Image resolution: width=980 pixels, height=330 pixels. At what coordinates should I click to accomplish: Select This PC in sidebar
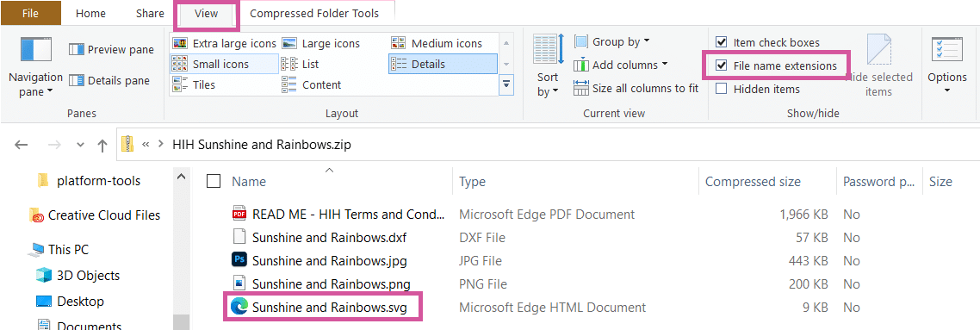pos(59,249)
